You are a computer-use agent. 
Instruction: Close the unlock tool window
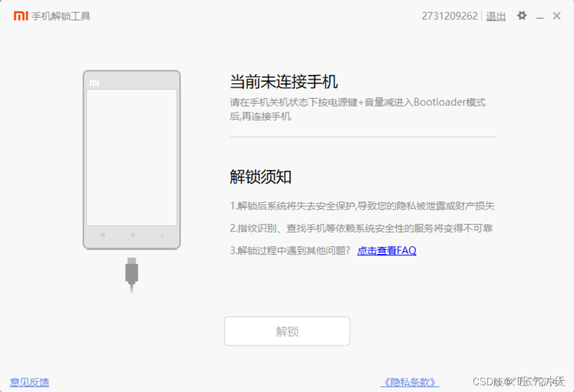pyautogui.click(x=557, y=16)
